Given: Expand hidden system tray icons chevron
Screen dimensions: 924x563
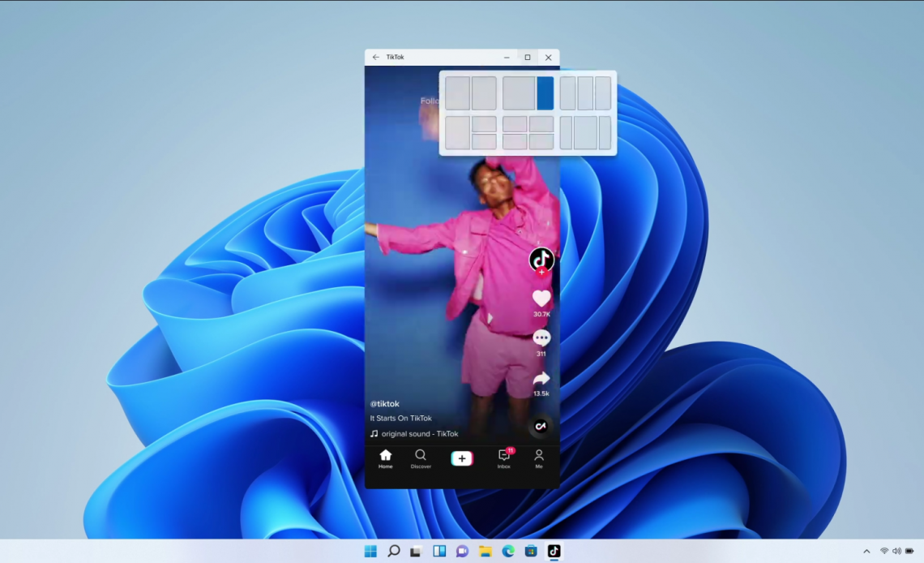Looking at the screenshot, I should pyautogui.click(x=866, y=551).
